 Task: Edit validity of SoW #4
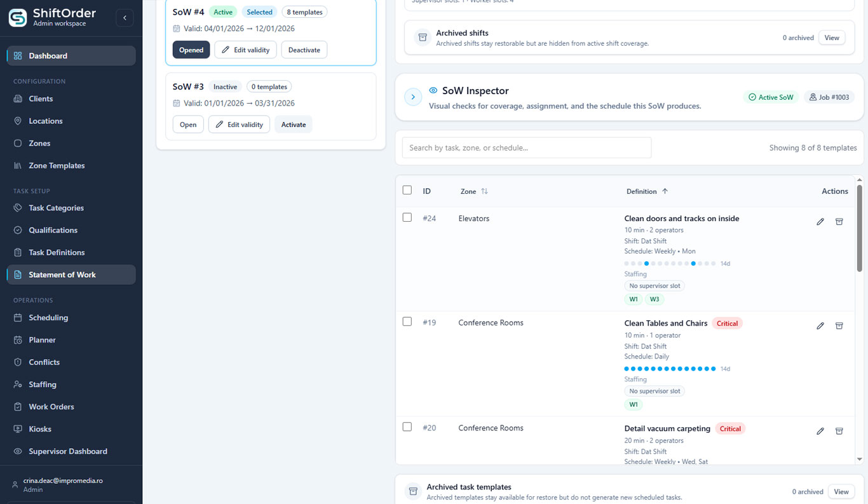tap(245, 50)
